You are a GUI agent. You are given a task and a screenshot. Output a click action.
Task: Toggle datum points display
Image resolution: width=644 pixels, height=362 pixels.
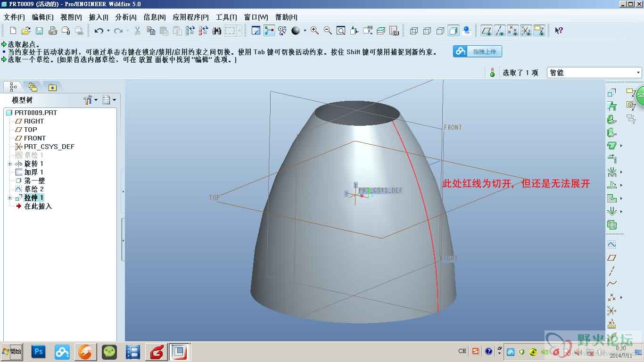coord(513,31)
